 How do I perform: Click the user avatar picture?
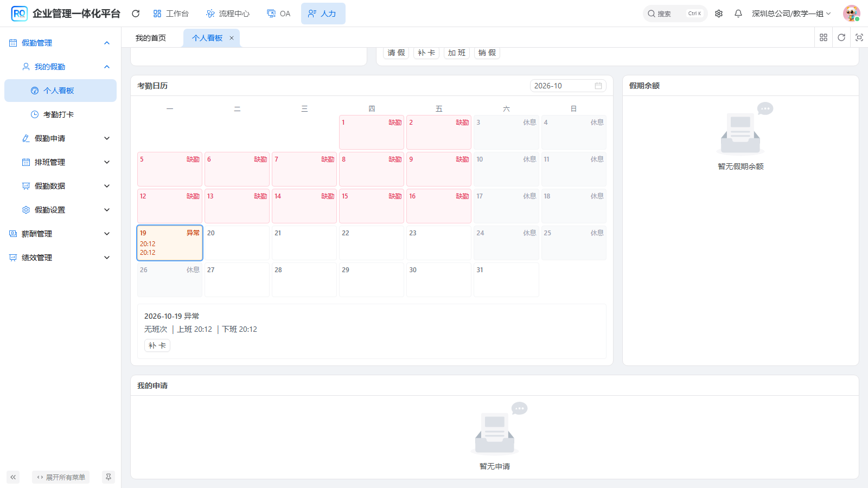[851, 14]
